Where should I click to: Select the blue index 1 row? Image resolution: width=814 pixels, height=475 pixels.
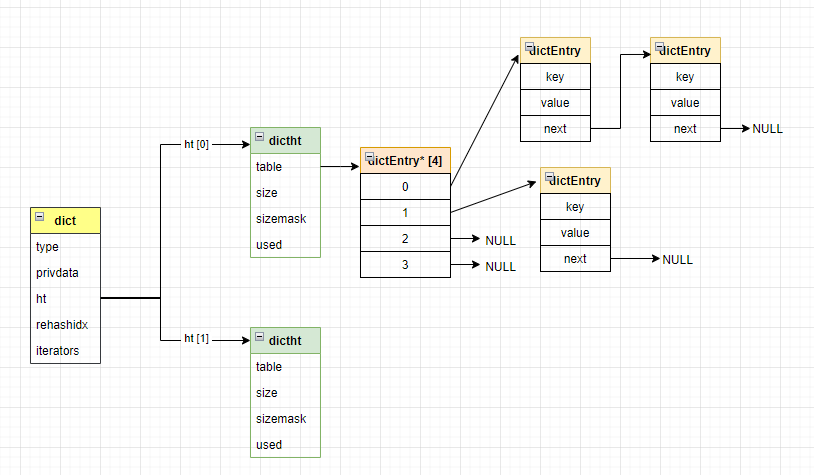pos(405,213)
